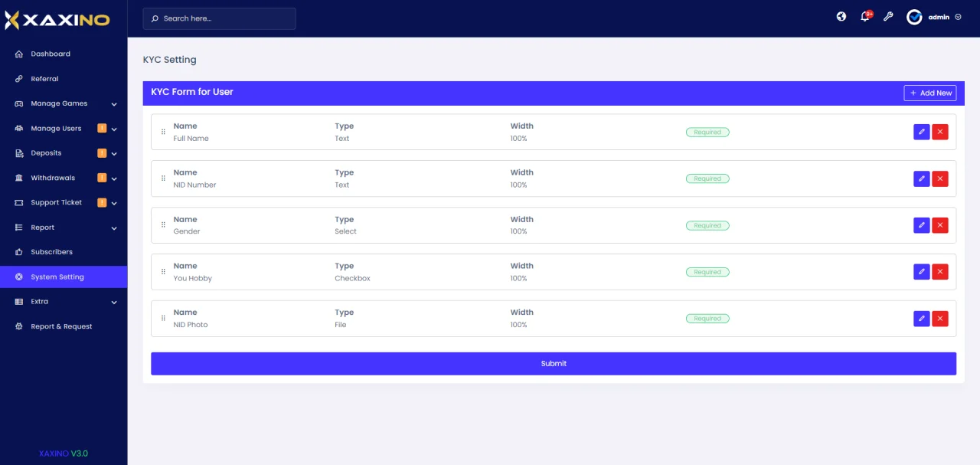Open Report & Request in the sidebar

(x=64, y=326)
